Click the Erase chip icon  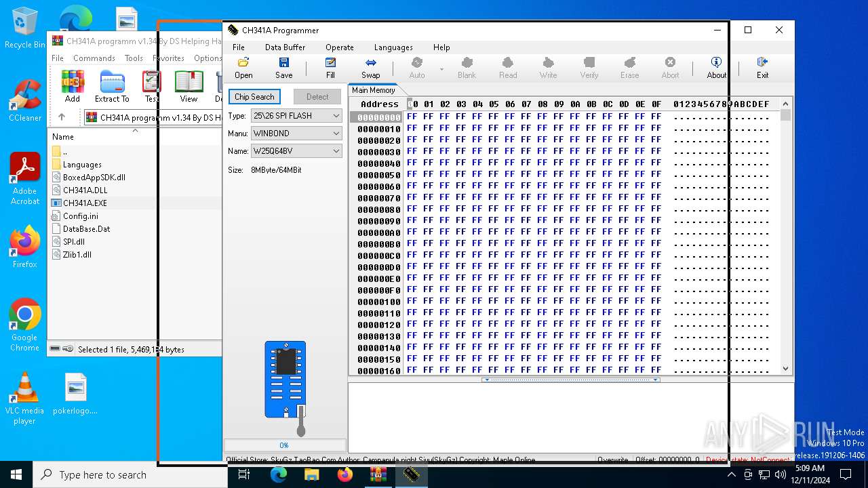[x=629, y=68]
